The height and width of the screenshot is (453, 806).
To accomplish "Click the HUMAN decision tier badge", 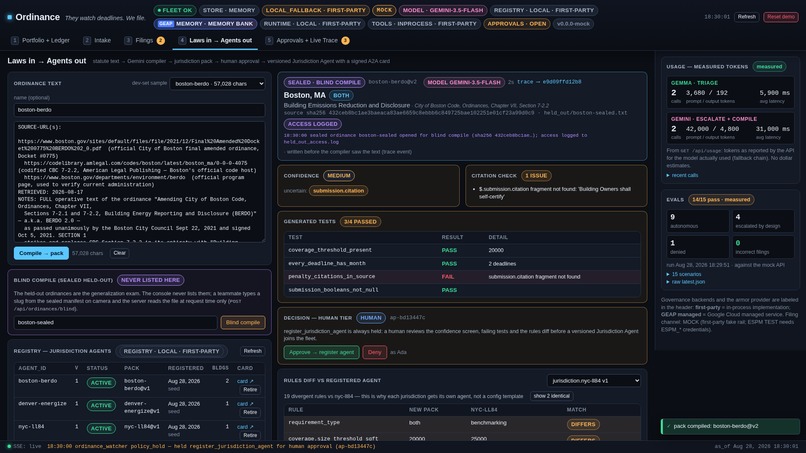I will [x=371, y=318].
